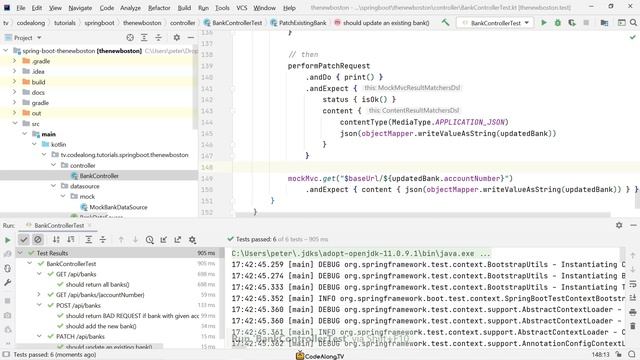Select BankController file in tree
This screenshot has height=360, width=640.
[x=99, y=176]
